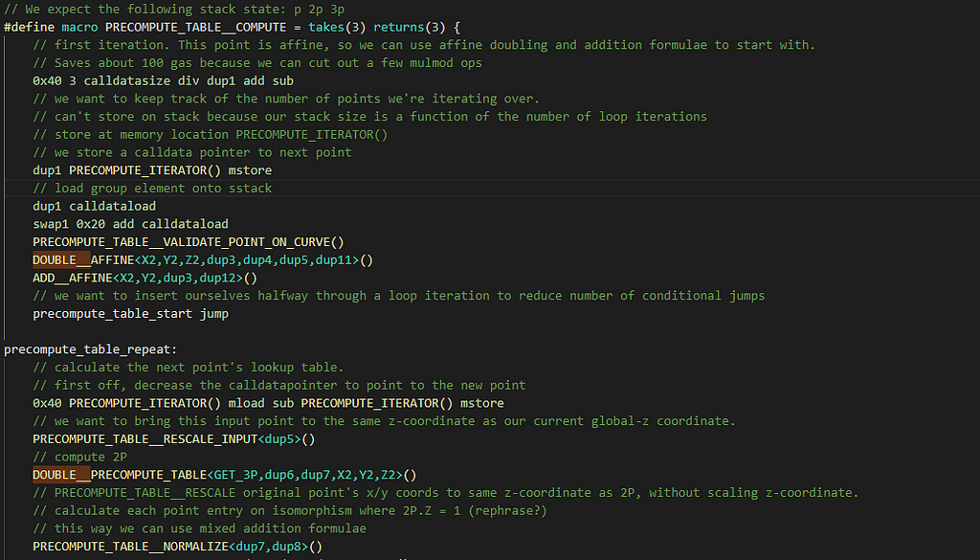
Task: Click the takes(3) keyword
Action: point(337,28)
